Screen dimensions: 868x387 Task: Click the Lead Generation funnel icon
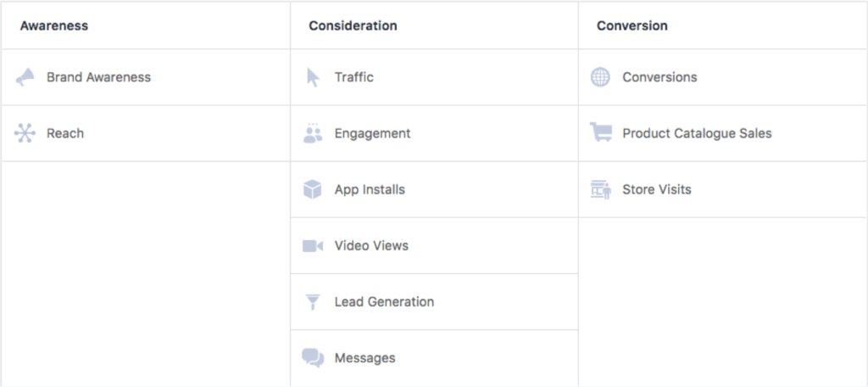point(313,302)
